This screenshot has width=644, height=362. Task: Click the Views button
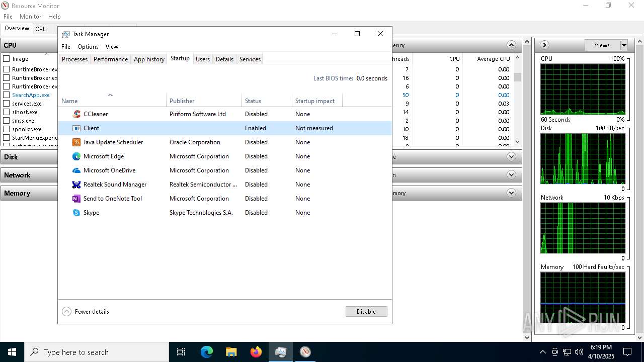(602, 45)
